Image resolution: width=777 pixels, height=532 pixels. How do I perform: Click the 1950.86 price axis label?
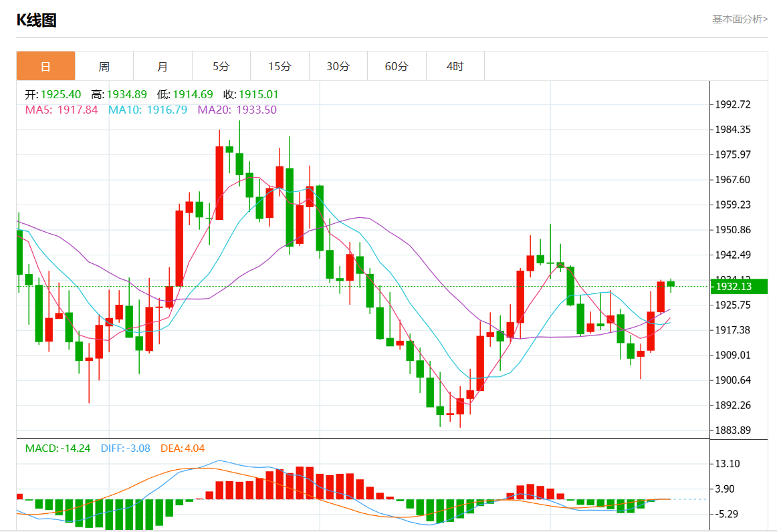click(x=732, y=230)
